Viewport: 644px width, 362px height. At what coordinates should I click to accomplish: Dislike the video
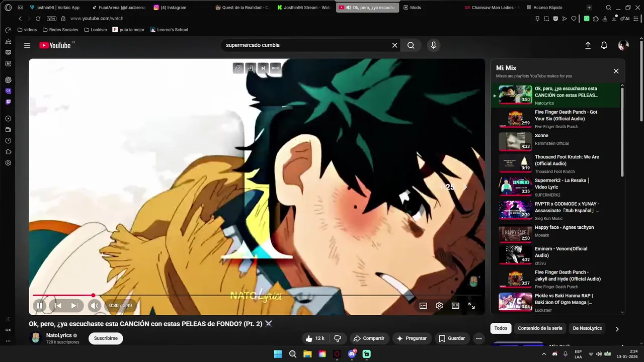point(338,338)
